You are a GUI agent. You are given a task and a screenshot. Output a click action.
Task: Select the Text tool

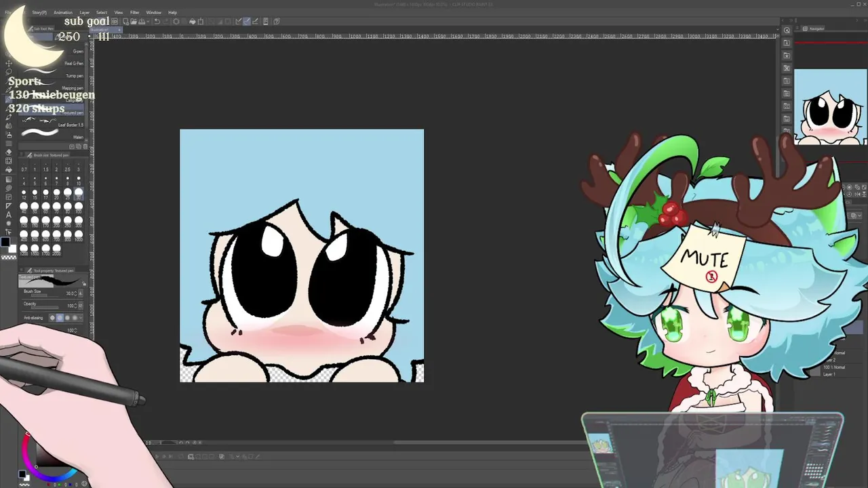8,215
